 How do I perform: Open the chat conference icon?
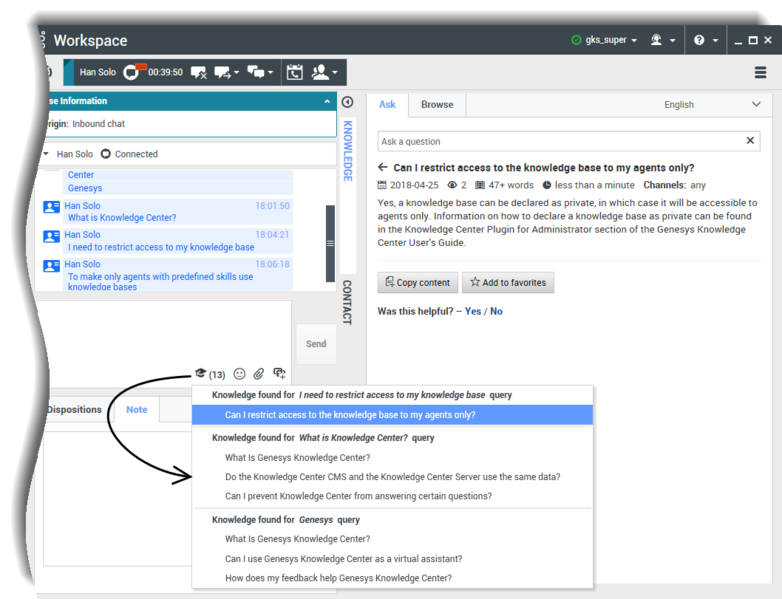click(256, 72)
